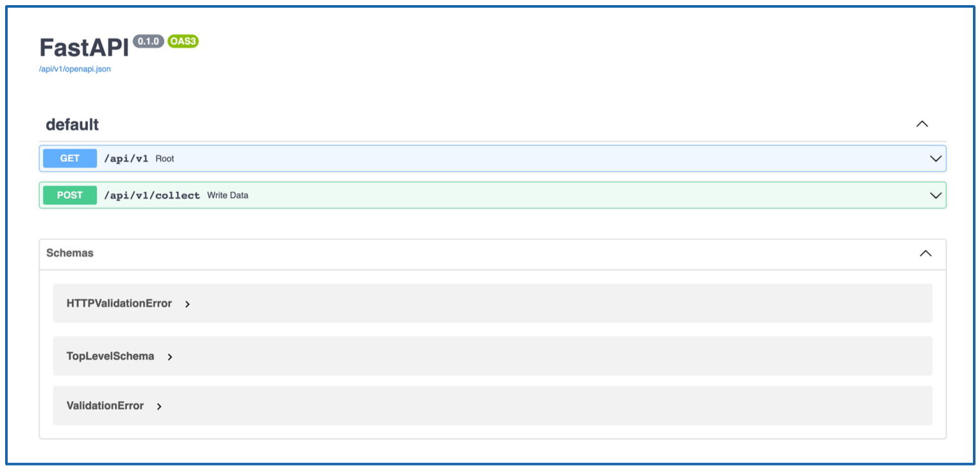
Task: Expand the POST /api/v1/collect endpoint
Action: tap(449, 195)
